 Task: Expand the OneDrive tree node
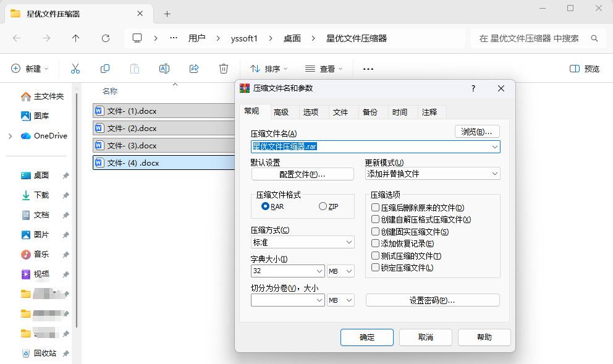[10, 136]
